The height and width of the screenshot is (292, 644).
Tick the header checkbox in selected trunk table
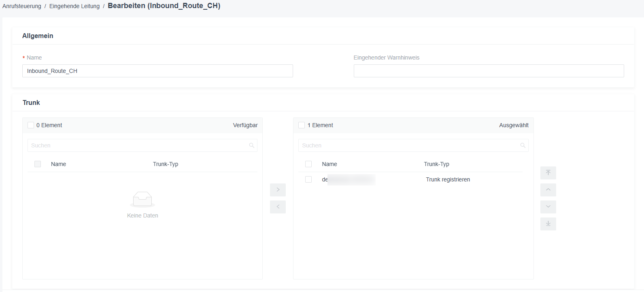[308, 164]
